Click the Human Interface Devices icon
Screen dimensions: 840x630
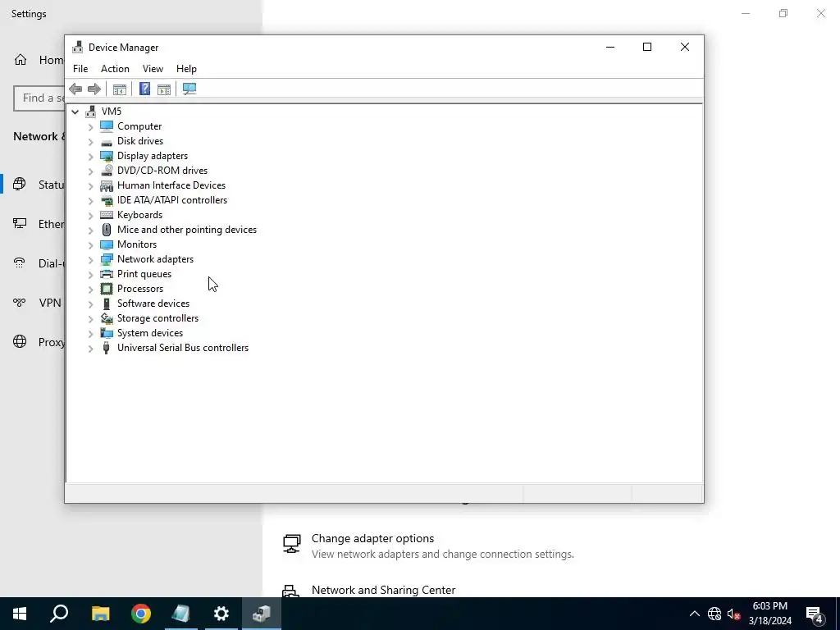click(x=107, y=185)
